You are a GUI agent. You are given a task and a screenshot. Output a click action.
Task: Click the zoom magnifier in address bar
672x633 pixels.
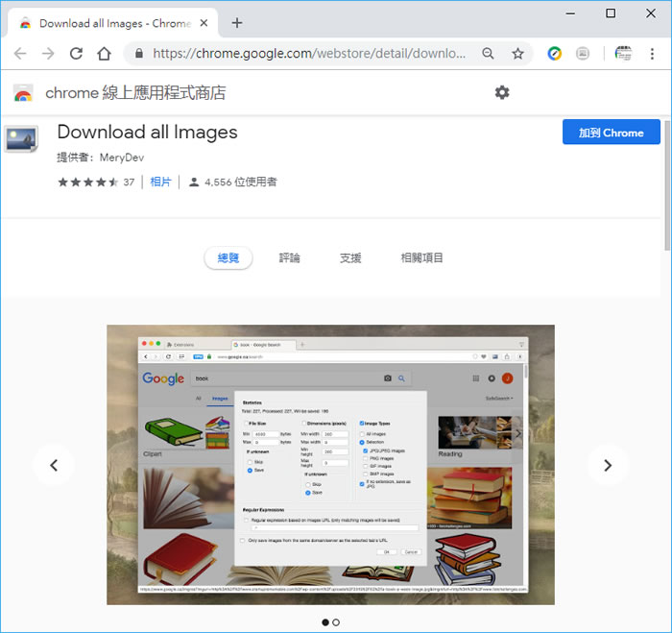point(488,54)
